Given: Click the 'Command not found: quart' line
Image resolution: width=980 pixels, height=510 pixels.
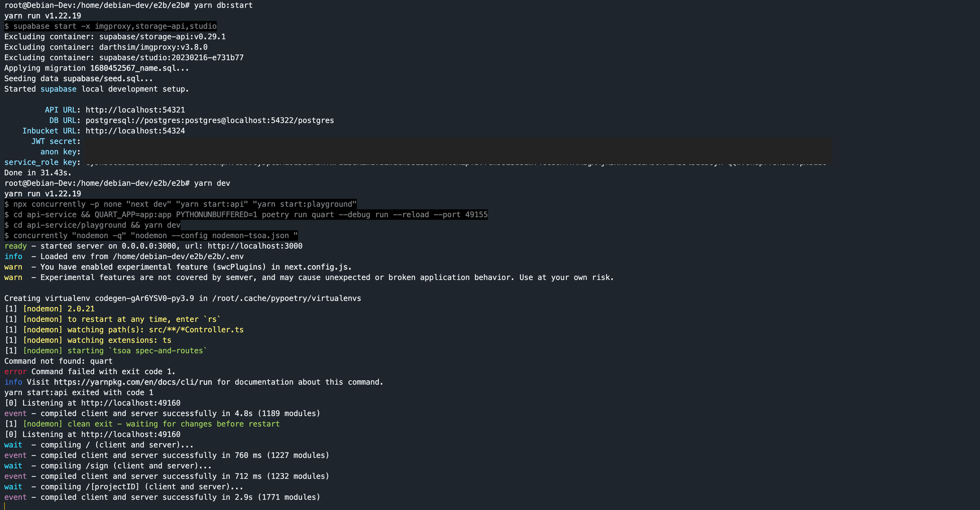Looking at the screenshot, I should point(58,361).
